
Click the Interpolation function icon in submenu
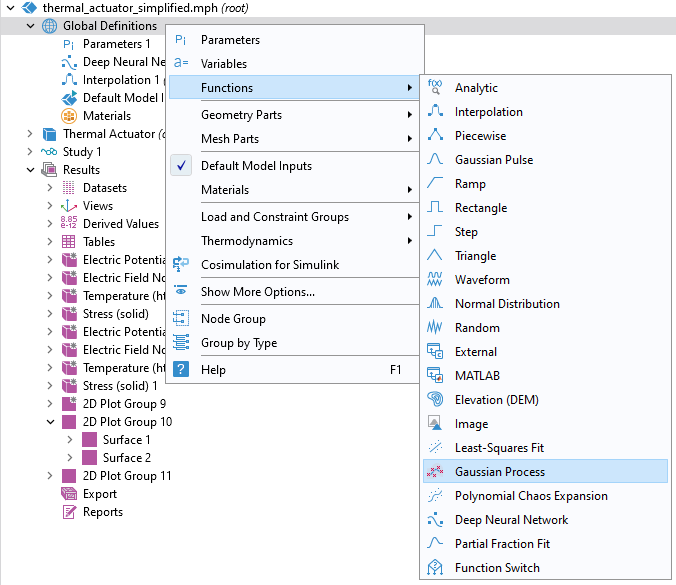435,112
